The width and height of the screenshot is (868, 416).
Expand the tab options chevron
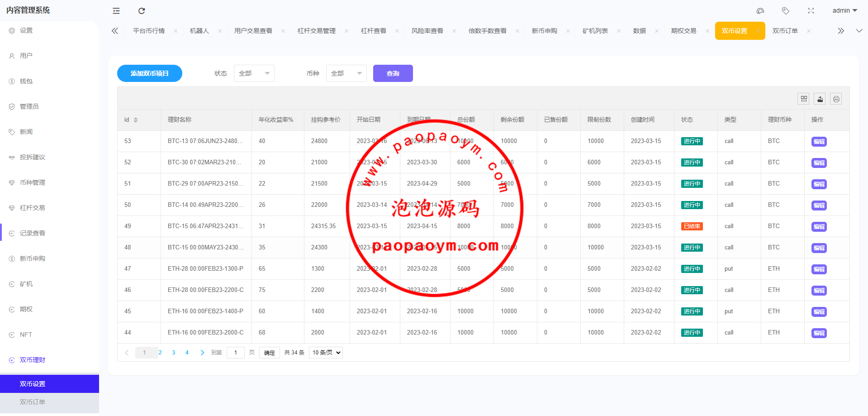[x=859, y=31]
